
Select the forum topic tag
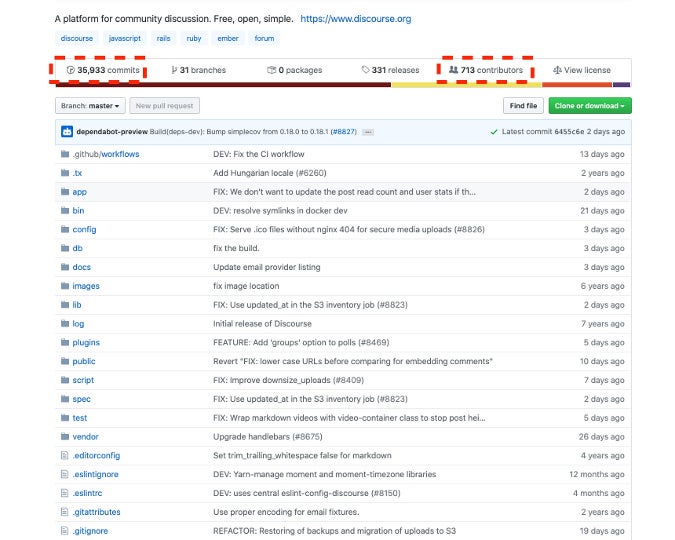[x=264, y=38]
